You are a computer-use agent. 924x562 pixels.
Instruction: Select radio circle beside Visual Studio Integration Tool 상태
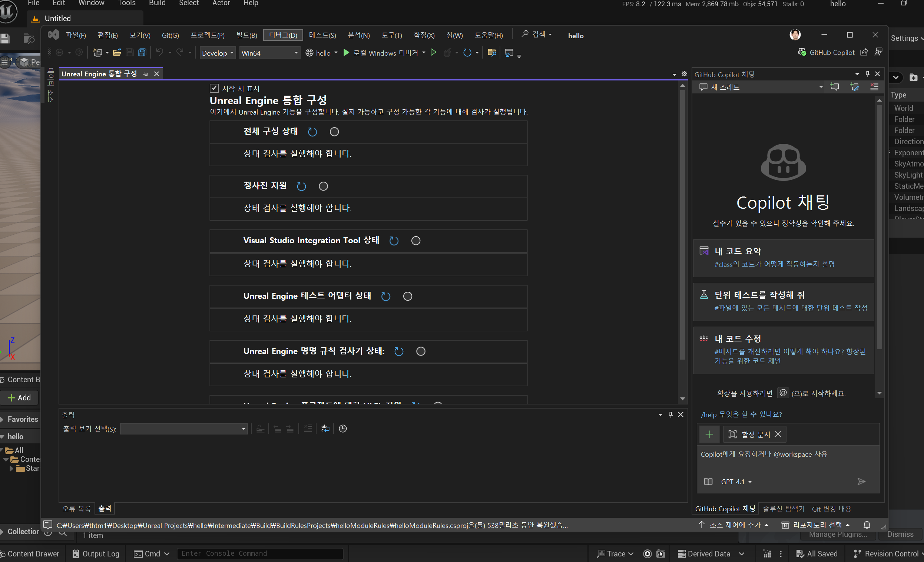click(415, 241)
